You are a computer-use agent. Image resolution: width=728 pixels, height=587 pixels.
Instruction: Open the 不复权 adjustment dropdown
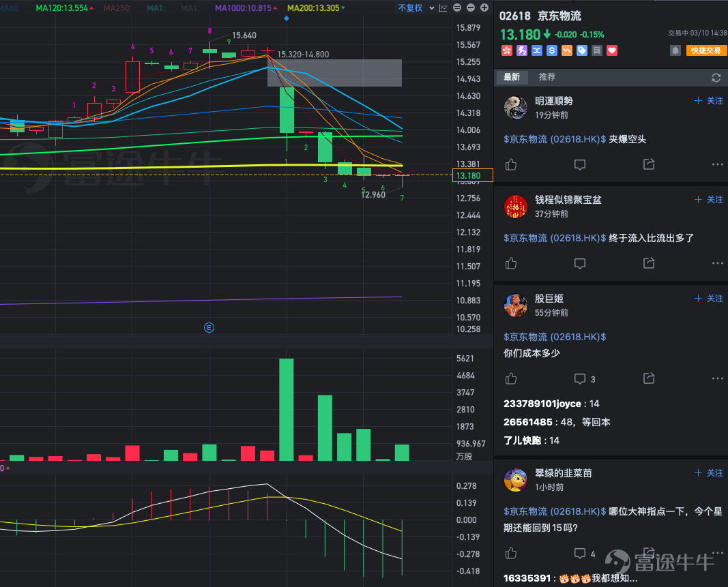[416, 8]
